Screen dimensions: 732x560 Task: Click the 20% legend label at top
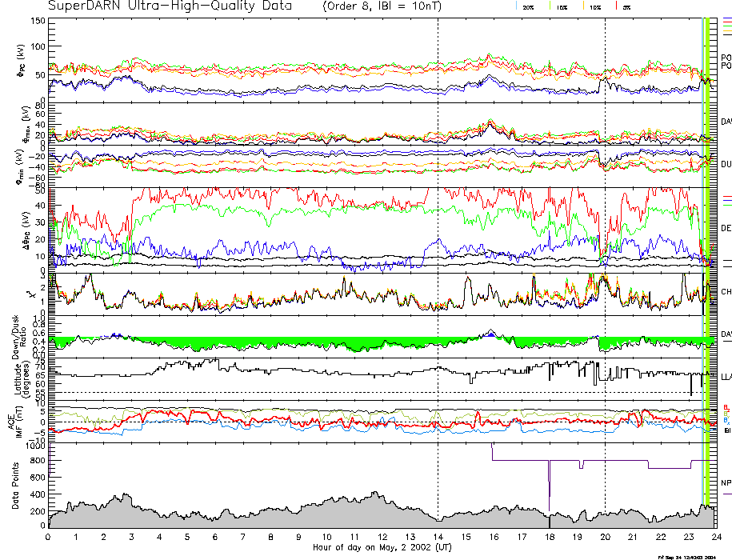point(529,7)
